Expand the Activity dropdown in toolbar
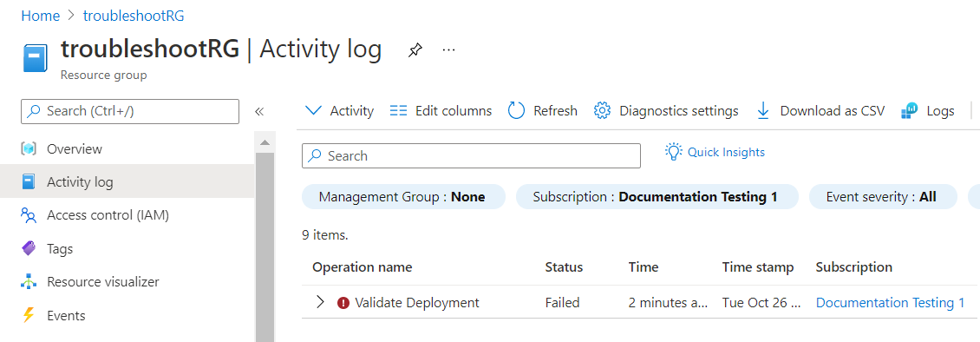This screenshot has width=980, height=342. click(339, 111)
